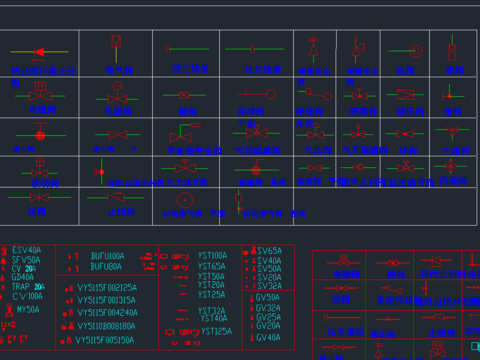Select the 平衡锤安全阀 counterweight safety valve symbol
The height and width of the screenshot is (360, 480).
point(185,133)
